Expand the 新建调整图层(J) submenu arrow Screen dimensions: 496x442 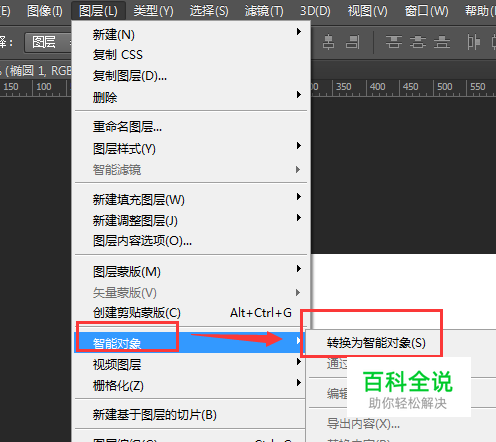coord(299,218)
